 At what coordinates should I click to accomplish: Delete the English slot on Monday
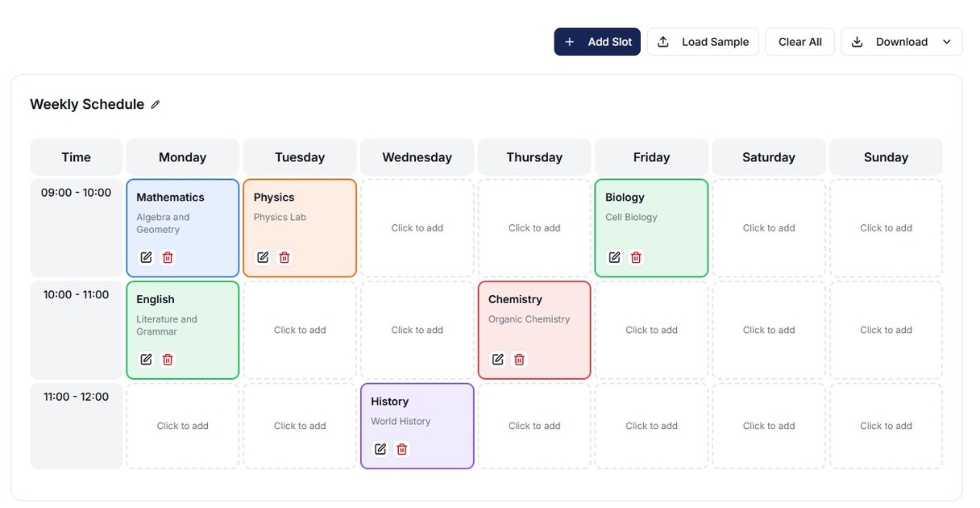(x=168, y=360)
